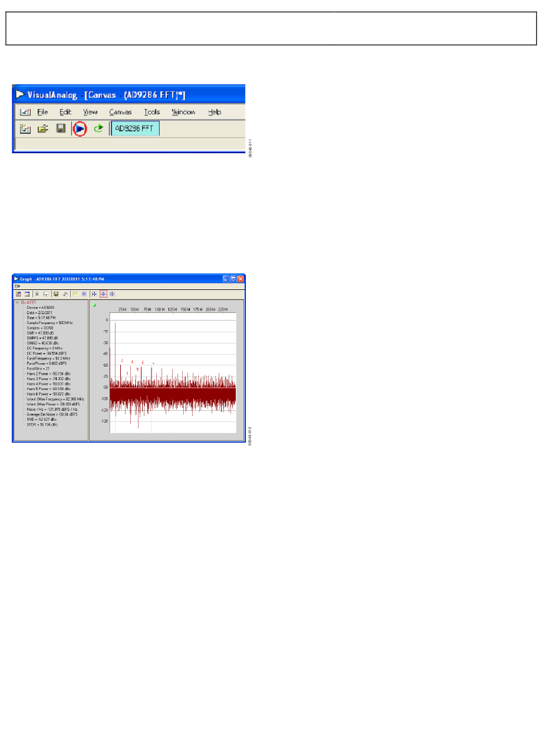Click the red-outlined zoom icon in Graph toolbar
Screen dimensions: 560x739
pos(103,293)
